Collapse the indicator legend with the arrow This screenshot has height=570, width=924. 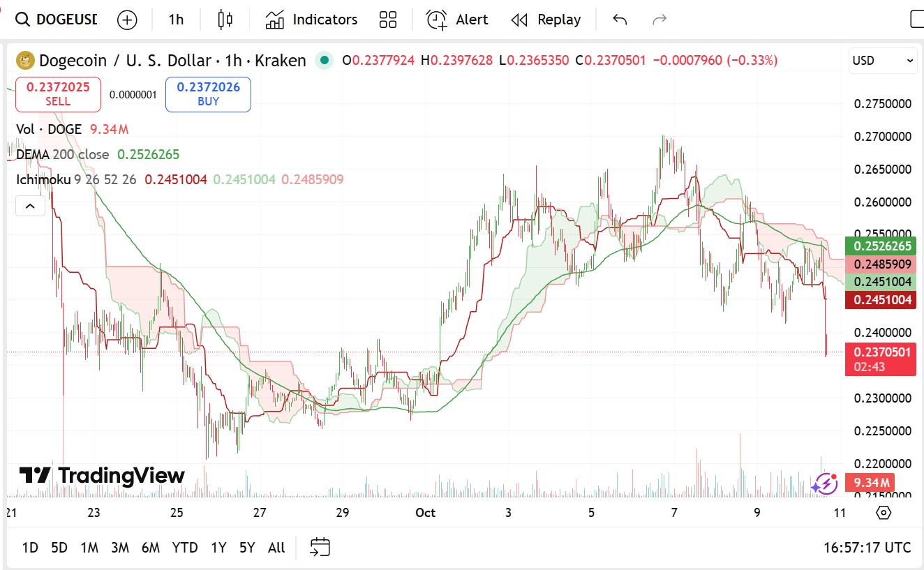click(30, 206)
